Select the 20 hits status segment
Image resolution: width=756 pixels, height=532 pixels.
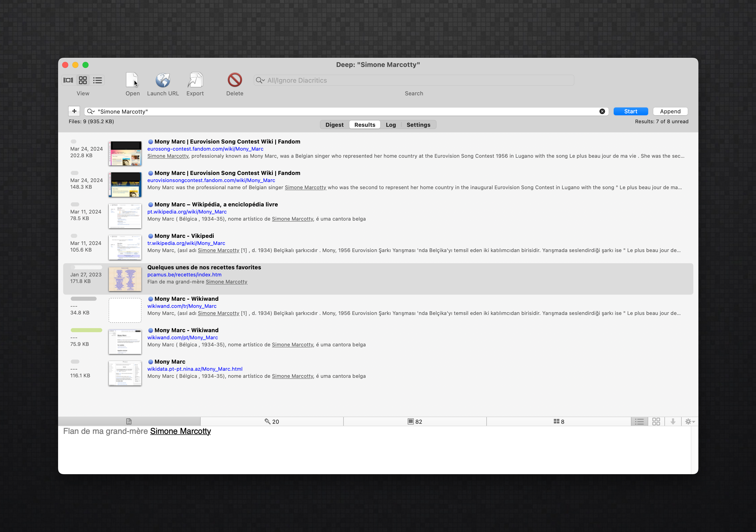coord(272,421)
